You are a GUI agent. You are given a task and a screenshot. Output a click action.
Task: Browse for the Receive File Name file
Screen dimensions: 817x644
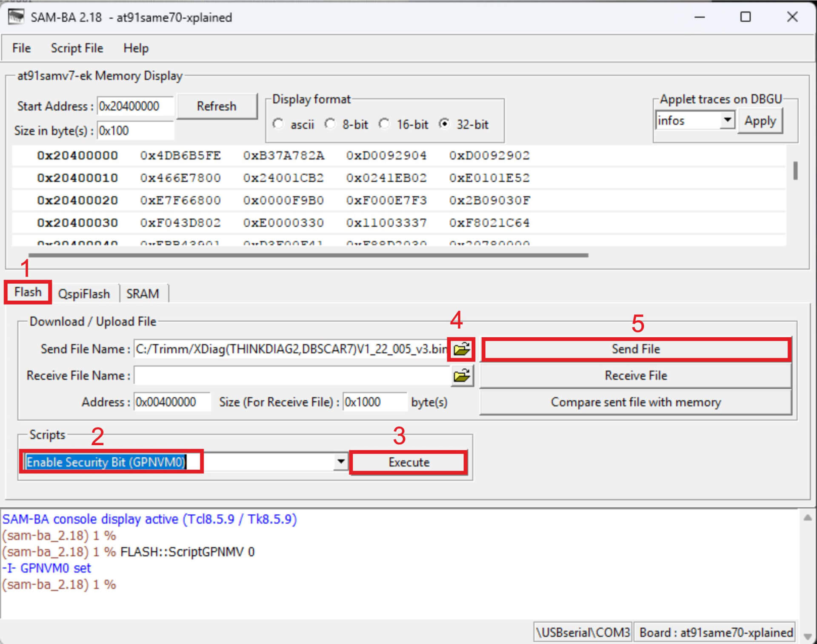coord(462,376)
